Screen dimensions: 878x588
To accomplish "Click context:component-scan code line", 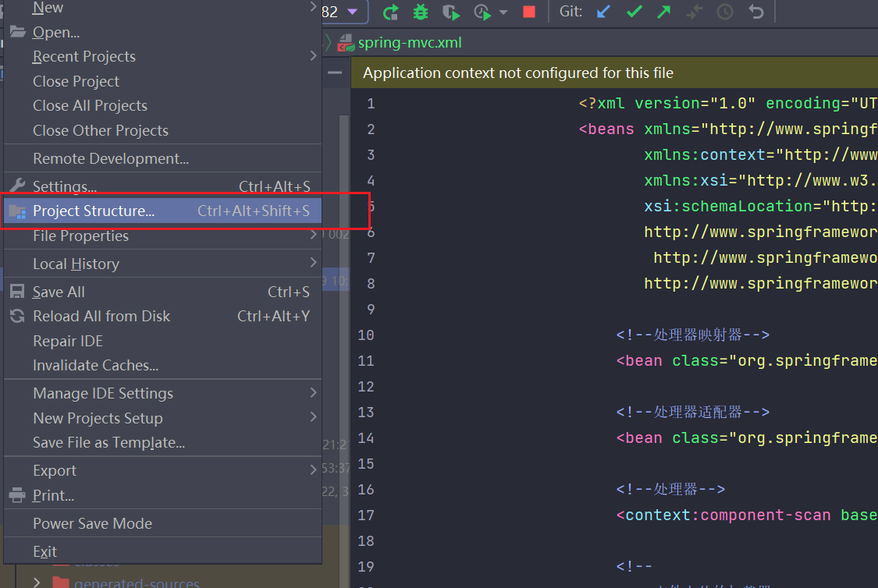I will pos(747,515).
